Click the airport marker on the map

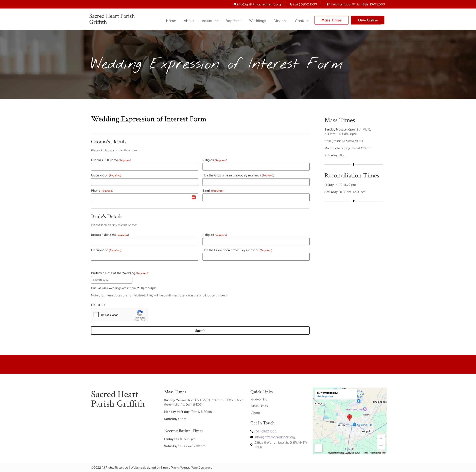[x=358, y=401]
